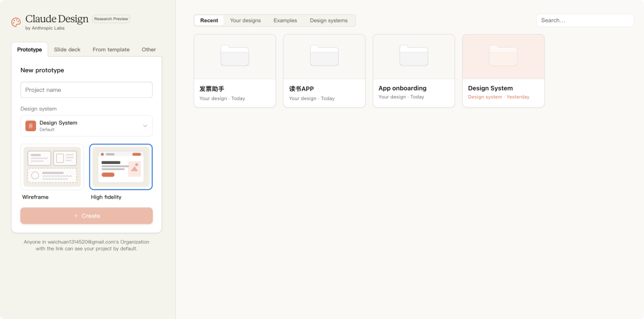Switch to the Slide deck tab
This screenshot has width=644, height=319.
67,49
